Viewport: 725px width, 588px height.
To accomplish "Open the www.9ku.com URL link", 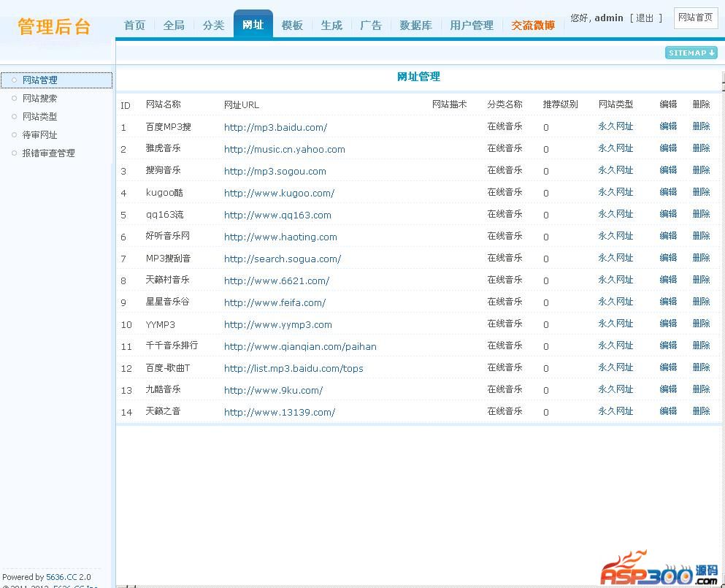I will pos(273,390).
